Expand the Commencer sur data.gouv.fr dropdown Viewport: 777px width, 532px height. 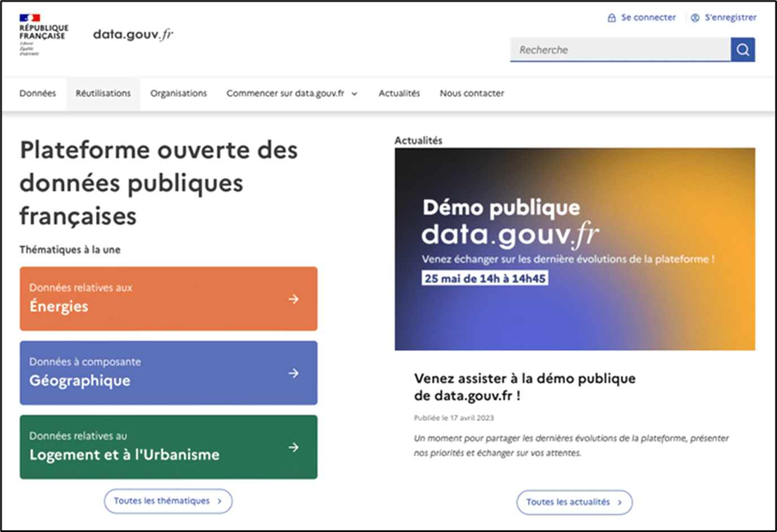coord(354,94)
